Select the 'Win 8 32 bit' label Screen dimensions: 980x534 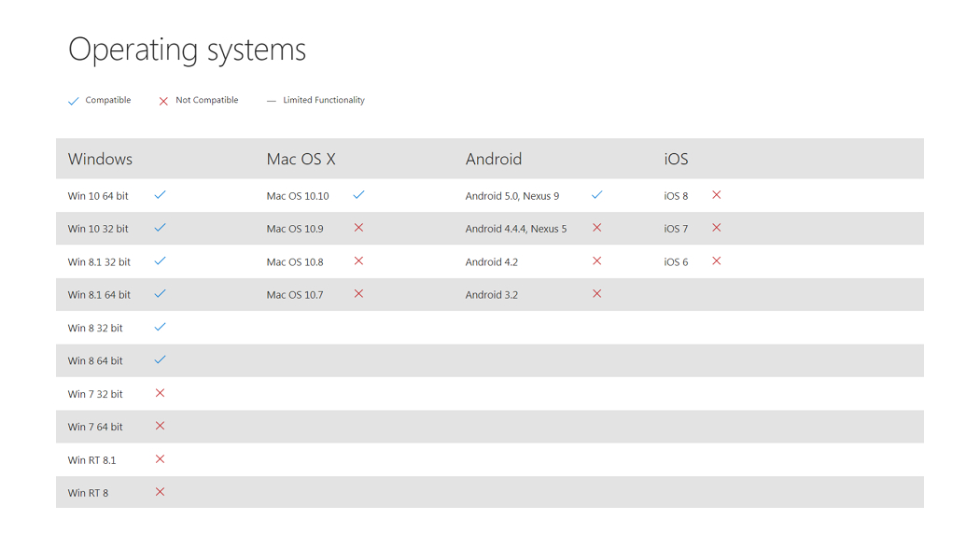(95, 328)
